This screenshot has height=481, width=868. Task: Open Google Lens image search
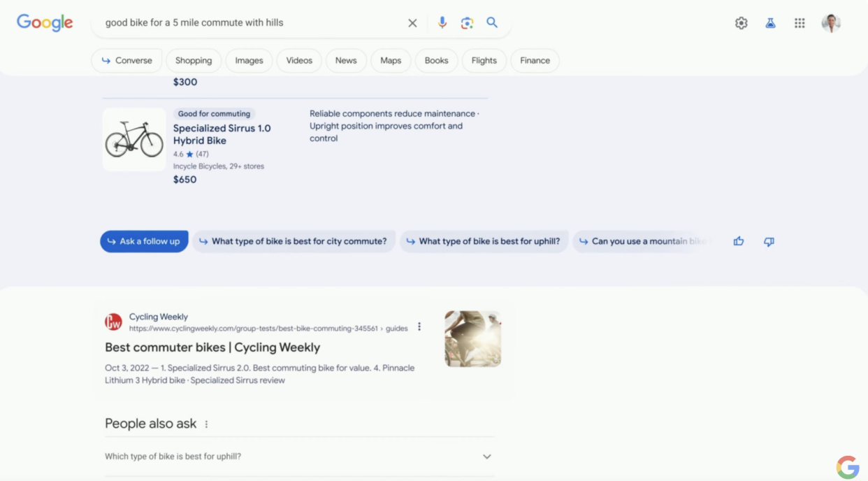pos(467,23)
